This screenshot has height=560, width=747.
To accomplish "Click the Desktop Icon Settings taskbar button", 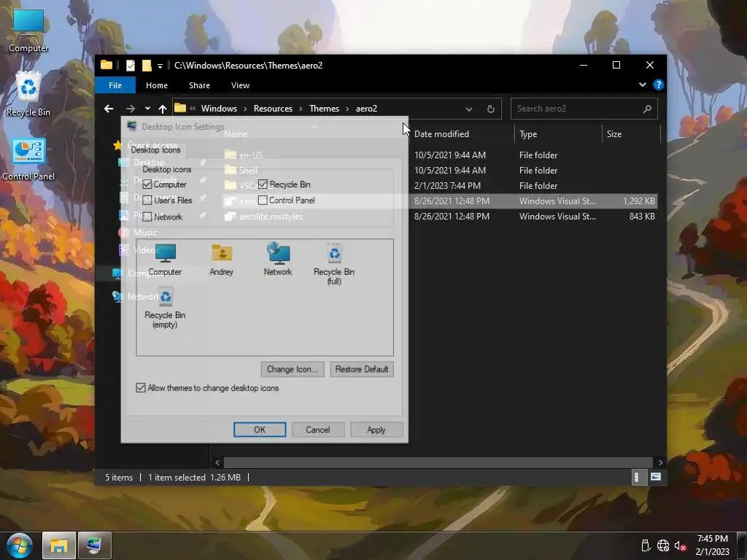I will (94, 545).
